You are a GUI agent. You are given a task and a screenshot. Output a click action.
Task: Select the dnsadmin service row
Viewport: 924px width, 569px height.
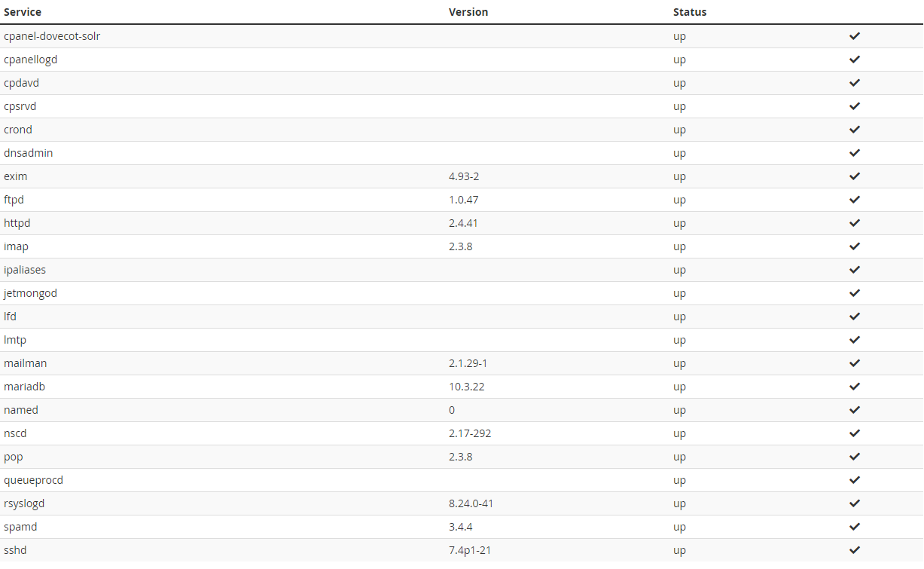click(x=29, y=152)
